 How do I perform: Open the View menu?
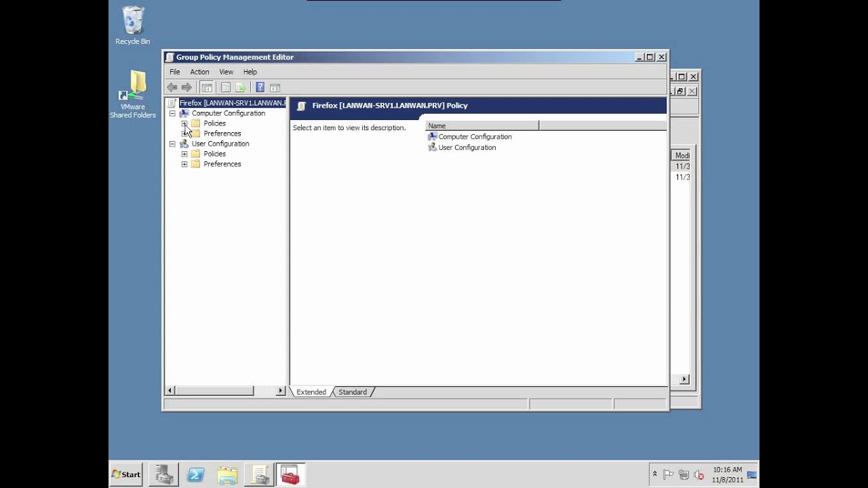226,71
